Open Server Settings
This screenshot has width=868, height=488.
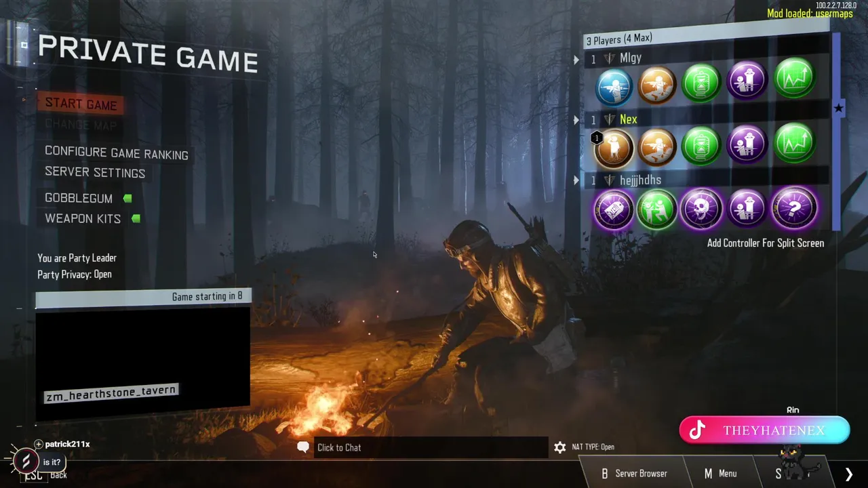pos(95,172)
